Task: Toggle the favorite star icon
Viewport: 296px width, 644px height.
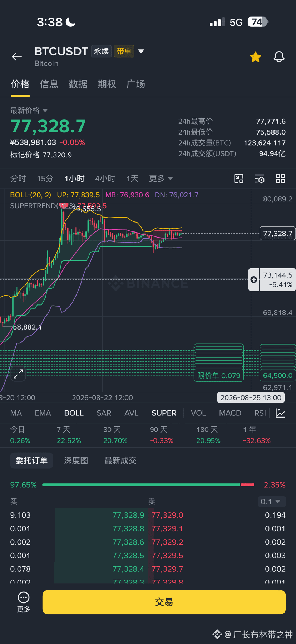Action: tap(256, 57)
